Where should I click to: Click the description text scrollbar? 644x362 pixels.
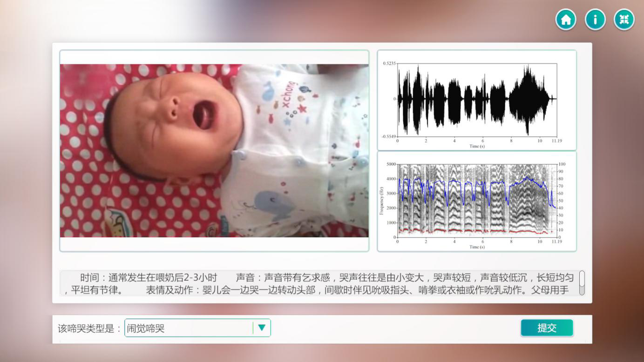tap(582, 282)
